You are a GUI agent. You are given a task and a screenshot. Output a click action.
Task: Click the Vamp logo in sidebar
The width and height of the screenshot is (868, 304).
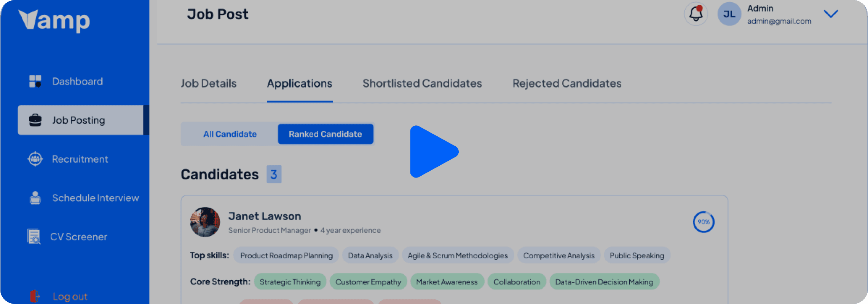tap(54, 20)
